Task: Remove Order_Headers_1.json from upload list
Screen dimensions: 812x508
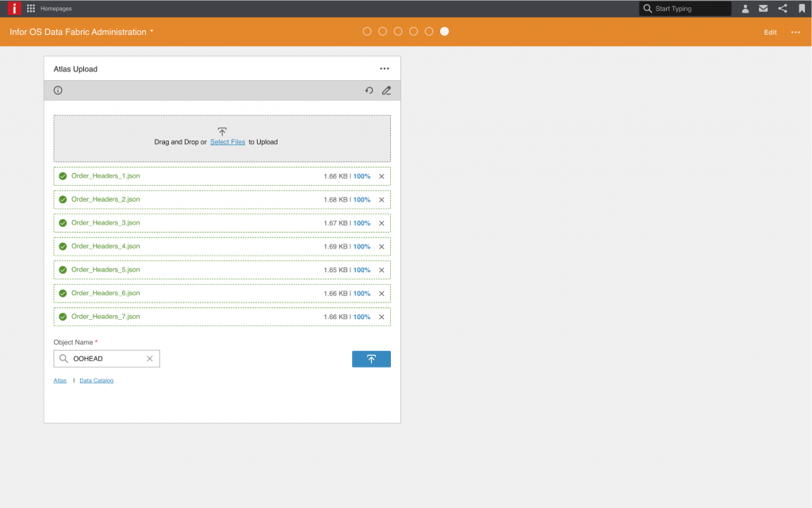Action: 381,176
